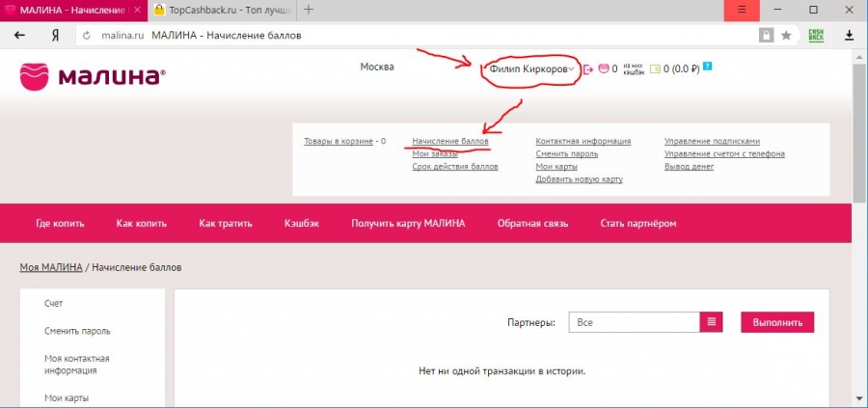Screen dimensions: 868x408
Task: Open partners list icon button
Action: 712,322
